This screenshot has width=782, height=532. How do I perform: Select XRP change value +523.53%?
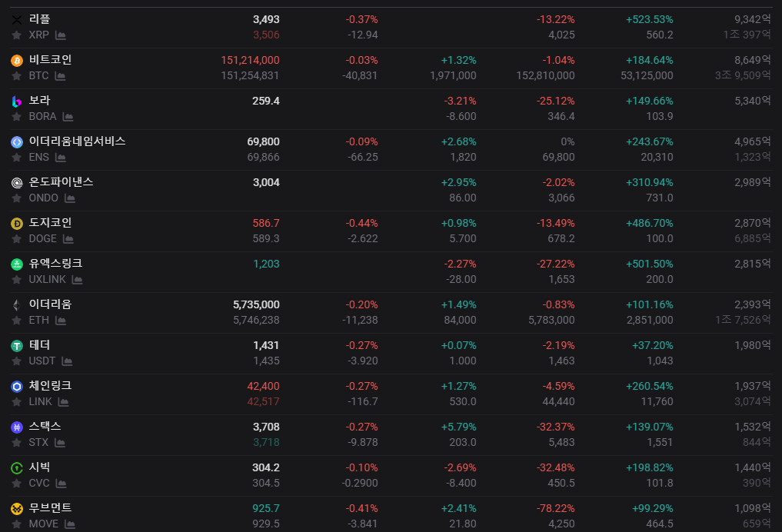[x=649, y=19]
